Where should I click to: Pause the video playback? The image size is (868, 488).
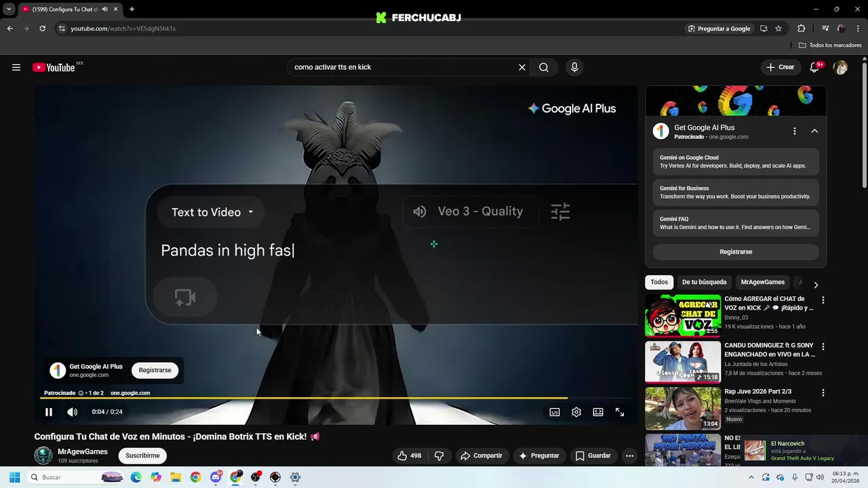coord(49,412)
